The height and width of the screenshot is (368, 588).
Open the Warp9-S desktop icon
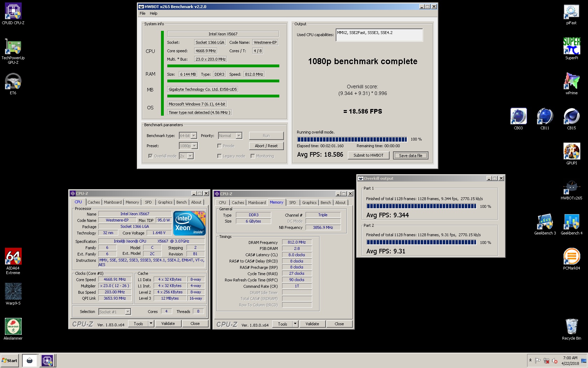click(x=13, y=294)
